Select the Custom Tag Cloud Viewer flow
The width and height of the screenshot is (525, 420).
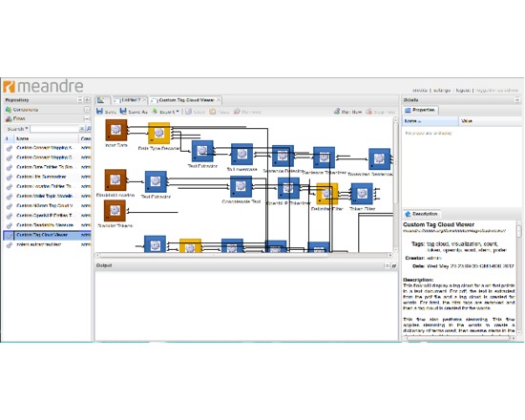point(47,235)
